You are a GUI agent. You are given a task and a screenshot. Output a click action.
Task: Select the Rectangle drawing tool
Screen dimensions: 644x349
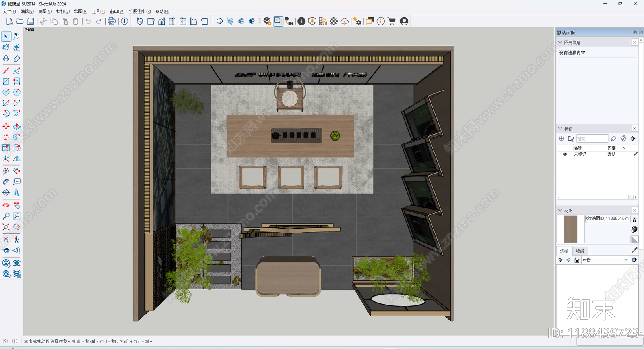point(6,81)
